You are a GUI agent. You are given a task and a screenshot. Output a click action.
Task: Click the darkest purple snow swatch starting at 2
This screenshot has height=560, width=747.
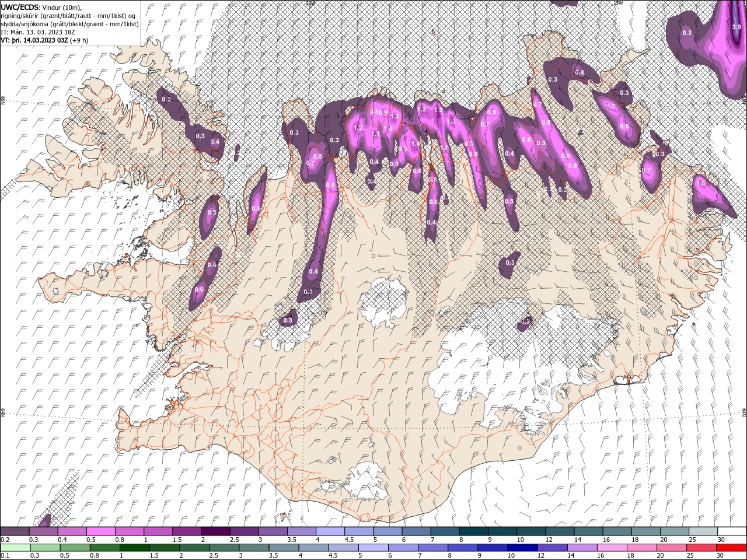click(x=215, y=531)
